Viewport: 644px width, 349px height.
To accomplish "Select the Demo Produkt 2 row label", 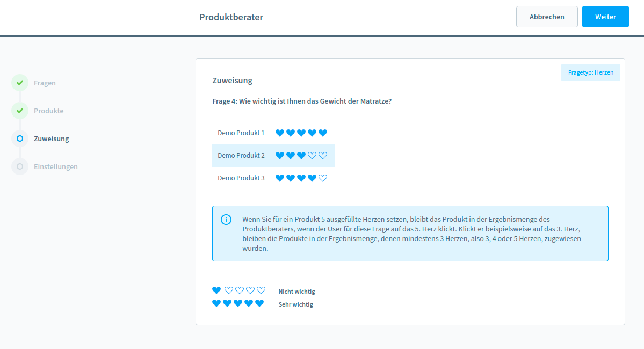I will coord(241,156).
